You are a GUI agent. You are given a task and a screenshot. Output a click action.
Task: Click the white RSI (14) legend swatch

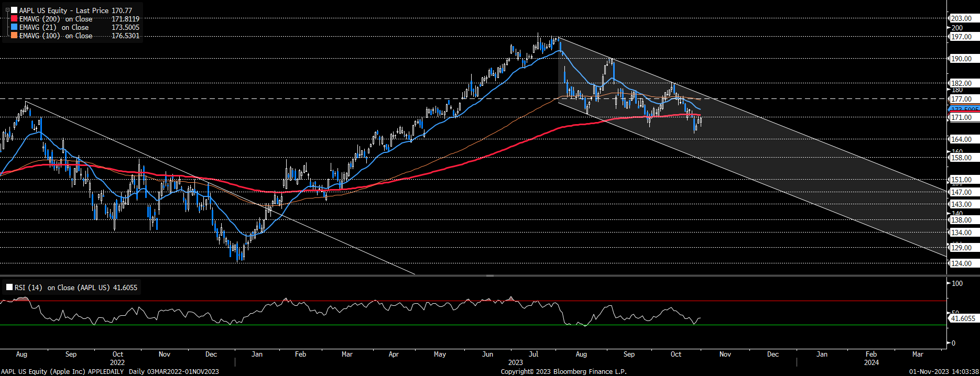pos(9,287)
